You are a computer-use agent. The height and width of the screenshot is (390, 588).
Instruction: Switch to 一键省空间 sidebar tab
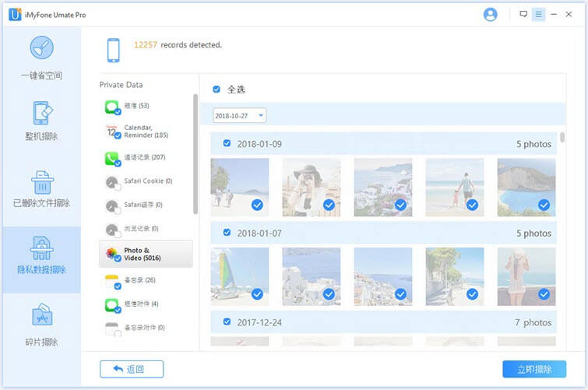41,58
